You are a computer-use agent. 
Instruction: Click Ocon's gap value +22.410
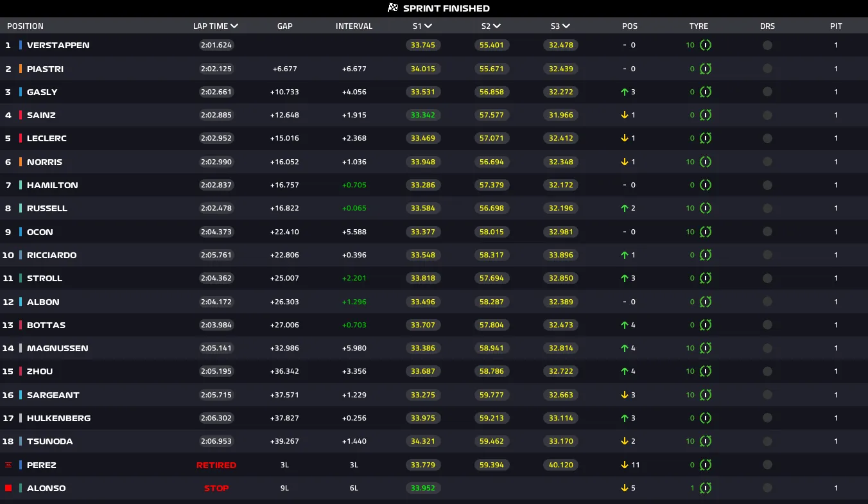click(284, 232)
